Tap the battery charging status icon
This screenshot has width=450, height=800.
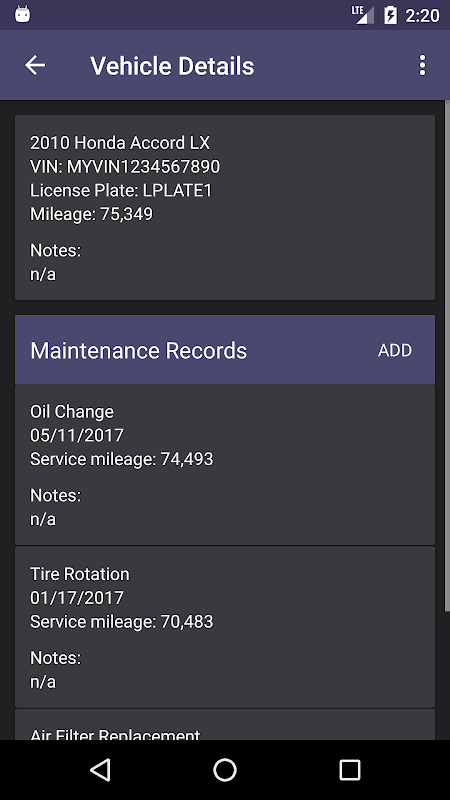pyautogui.click(x=390, y=15)
